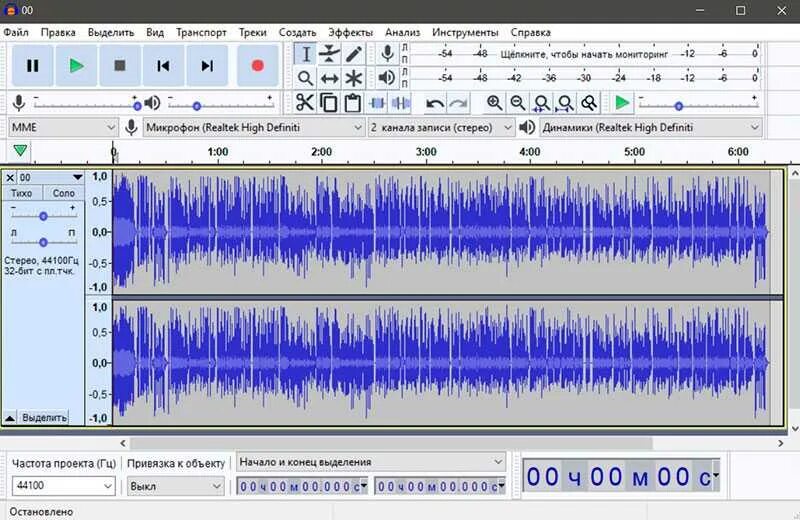Viewport: 800px width, 520px height.
Task: Click the Stop transport button
Action: tap(120, 65)
